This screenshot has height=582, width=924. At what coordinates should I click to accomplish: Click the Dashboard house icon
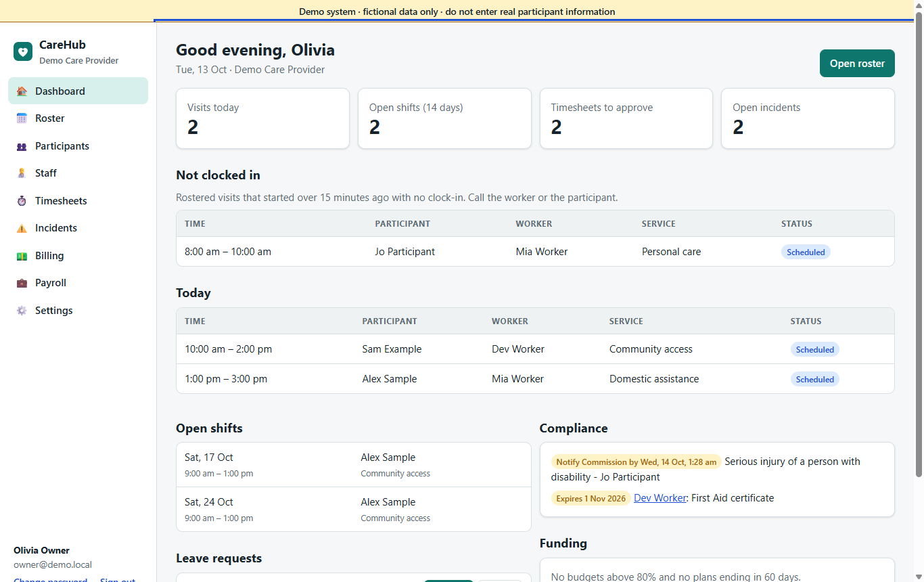pos(22,91)
